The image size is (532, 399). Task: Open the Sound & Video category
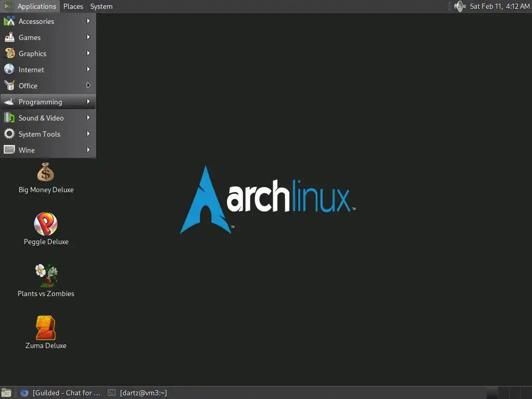coord(48,118)
